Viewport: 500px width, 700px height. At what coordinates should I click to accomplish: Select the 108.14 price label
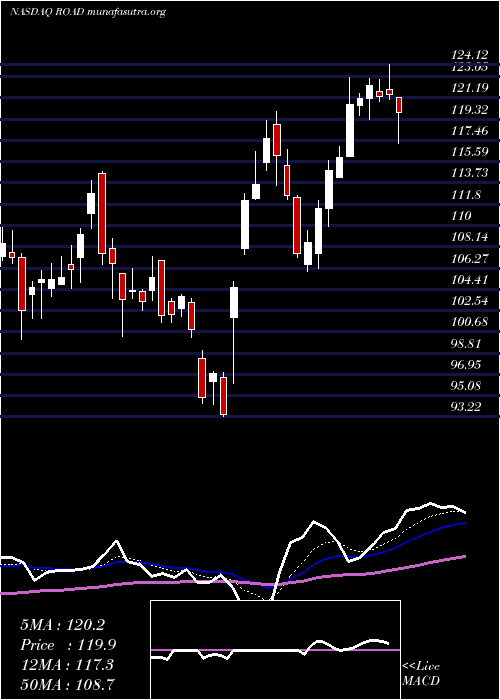(x=469, y=237)
